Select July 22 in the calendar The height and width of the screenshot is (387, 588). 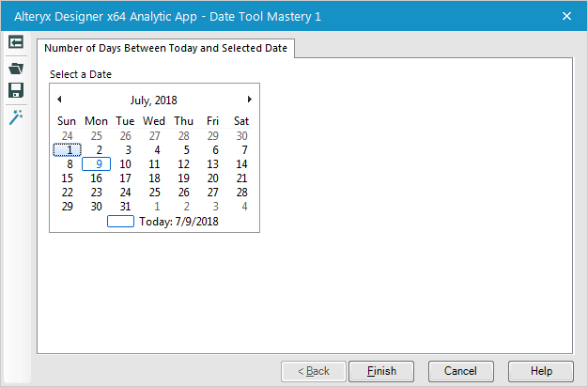pos(67,192)
